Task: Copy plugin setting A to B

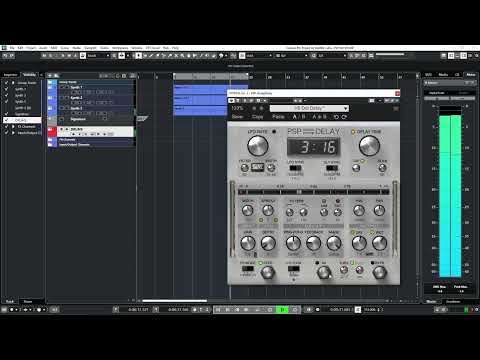Action: tap(319, 117)
